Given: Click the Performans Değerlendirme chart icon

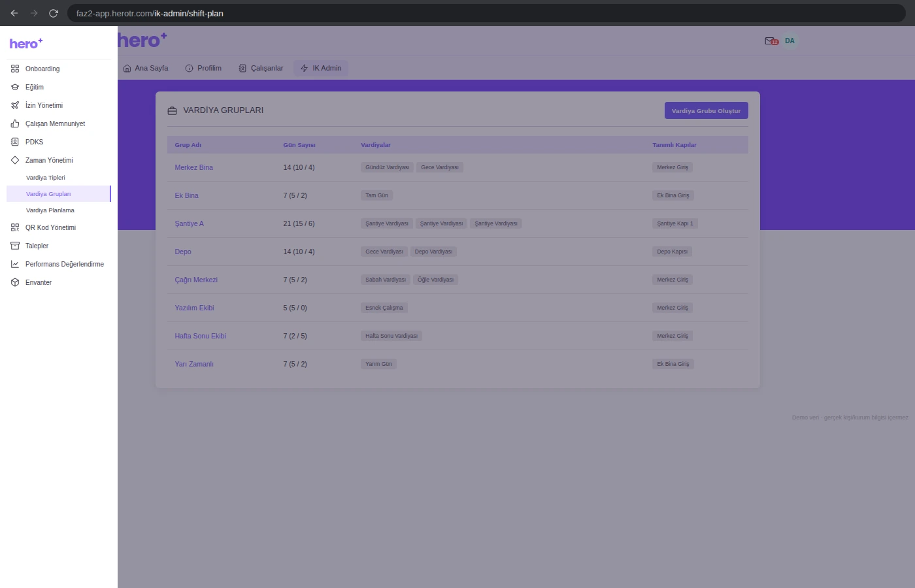Looking at the screenshot, I should tap(15, 264).
